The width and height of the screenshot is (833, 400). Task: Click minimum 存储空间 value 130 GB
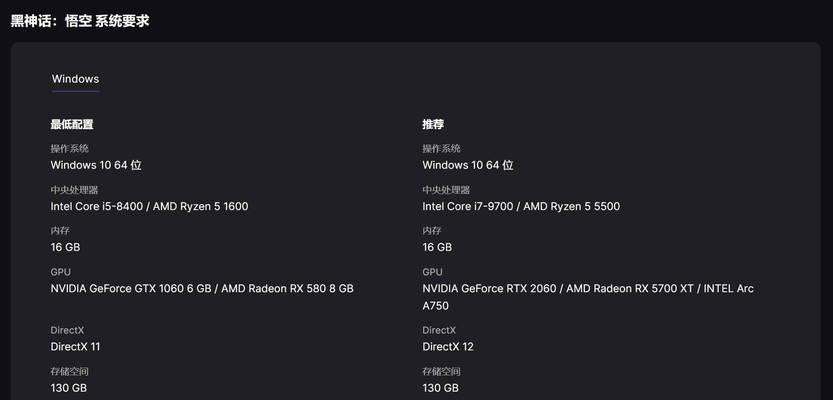pos(69,388)
